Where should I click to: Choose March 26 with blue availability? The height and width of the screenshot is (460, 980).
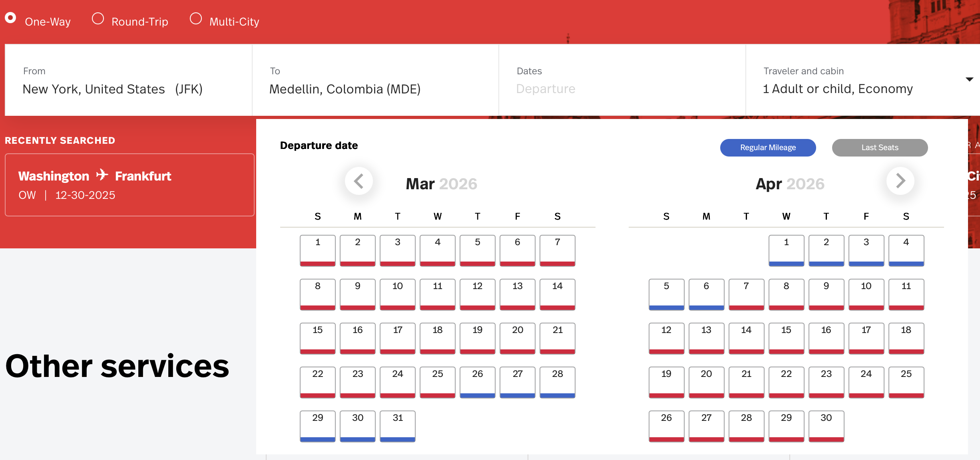[477, 382]
